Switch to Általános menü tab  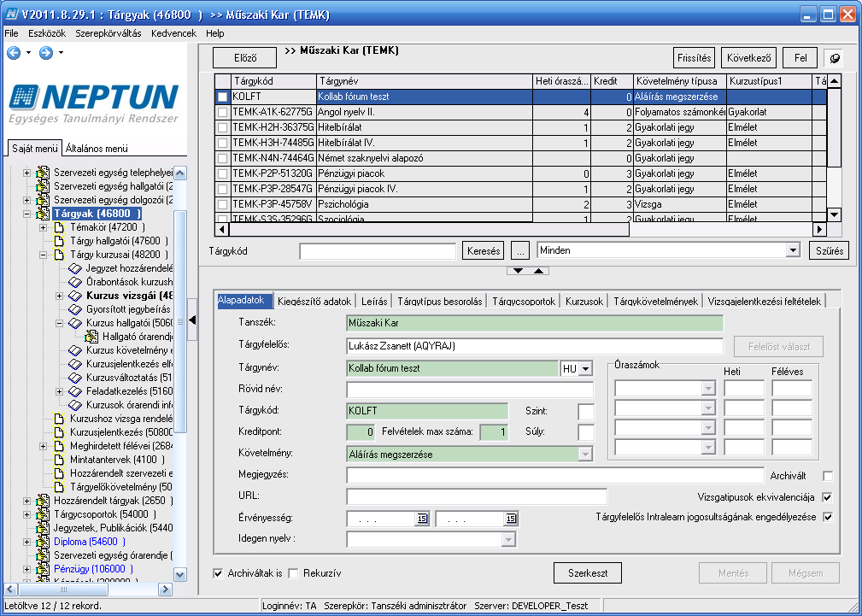tap(97, 149)
